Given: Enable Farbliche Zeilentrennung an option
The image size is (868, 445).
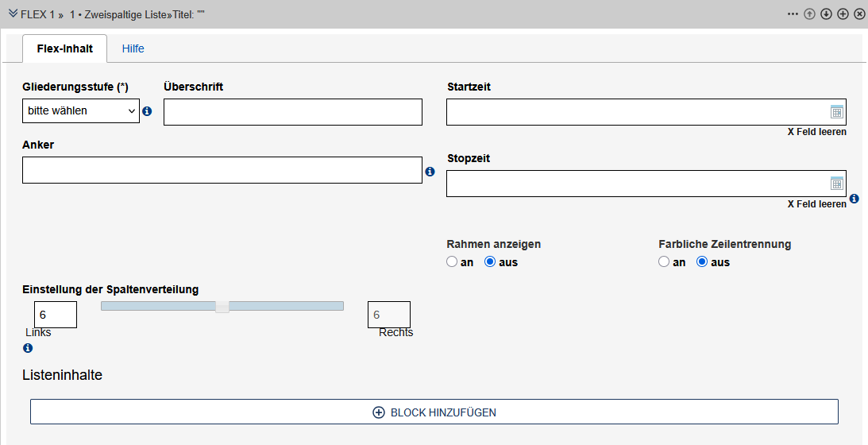Looking at the screenshot, I should click(x=664, y=261).
